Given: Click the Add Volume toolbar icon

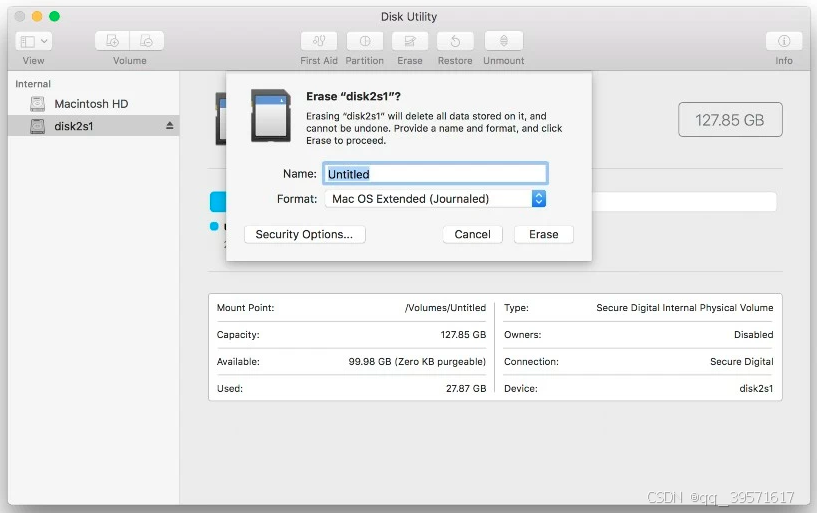Looking at the screenshot, I should pyautogui.click(x=112, y=41).
